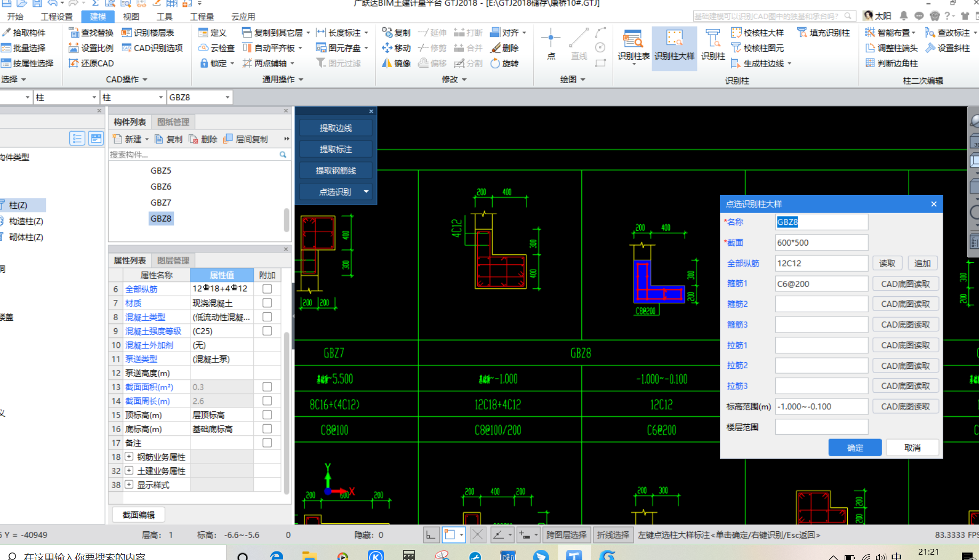Click 还原CAD restore tool
This screenshot has height=560, width=979.
91,63
